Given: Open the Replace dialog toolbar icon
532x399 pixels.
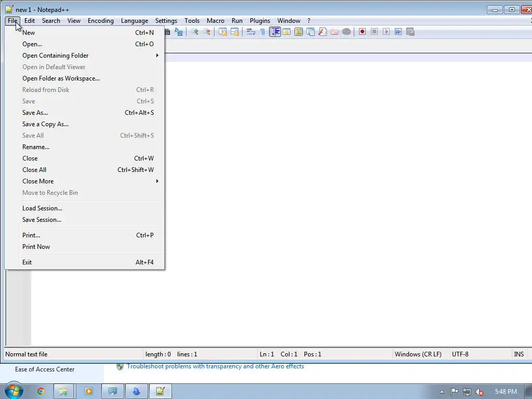Looking at the screenshot, I should point(179,32).
